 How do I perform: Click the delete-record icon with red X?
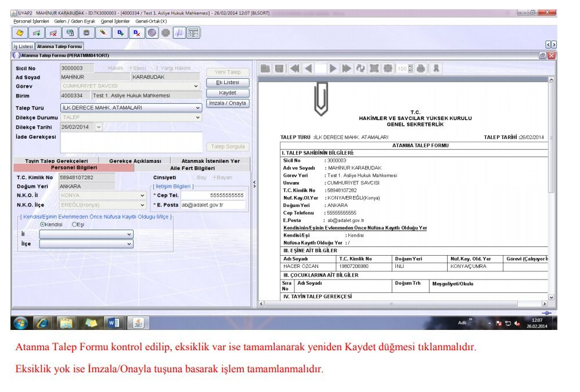click(53, 33)
